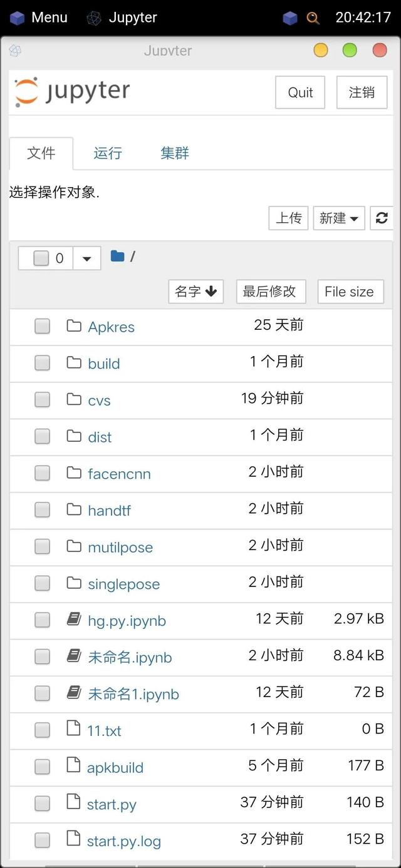401x868 pixels.
Task: Click the magnifier icon in top panel
Action: click(313, 18)
